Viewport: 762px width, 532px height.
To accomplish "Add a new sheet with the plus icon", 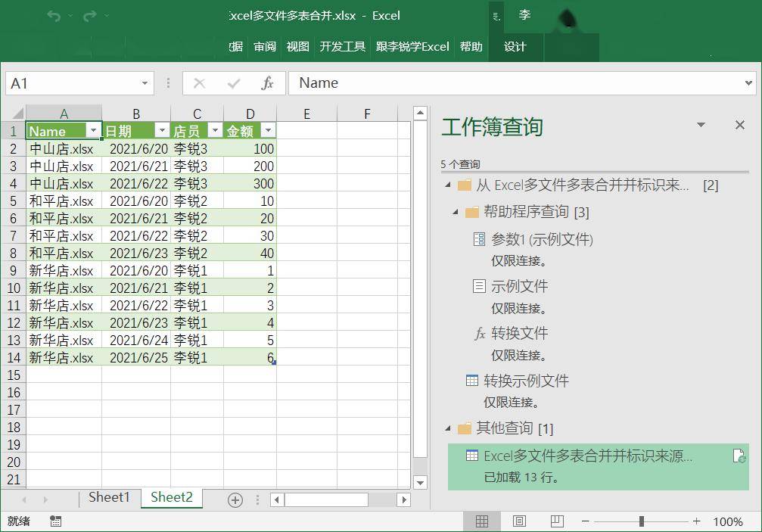I will [x=235, y=500].
